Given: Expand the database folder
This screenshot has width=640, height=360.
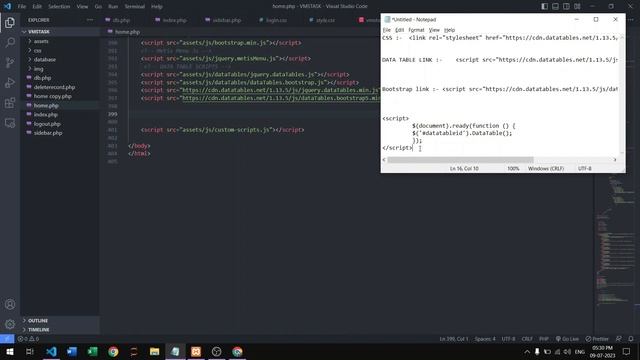Looking at the screenshot, I should click(60, 60).
